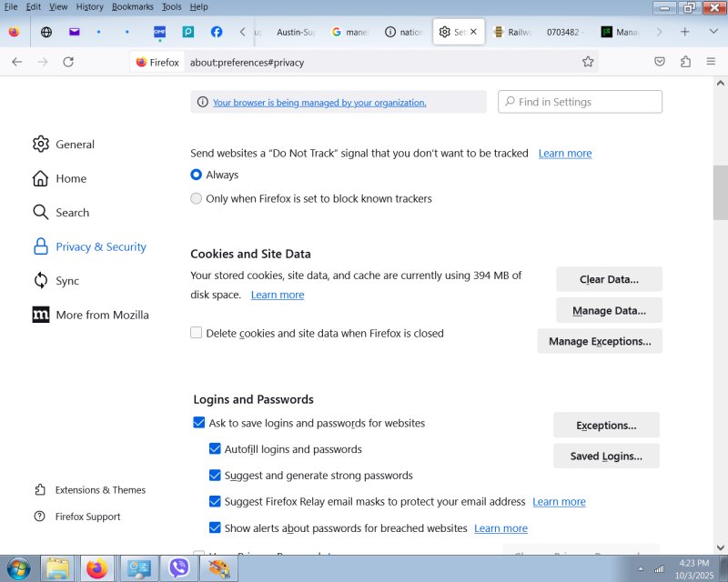Open the hamburger application menu

(x=711, y=61)
